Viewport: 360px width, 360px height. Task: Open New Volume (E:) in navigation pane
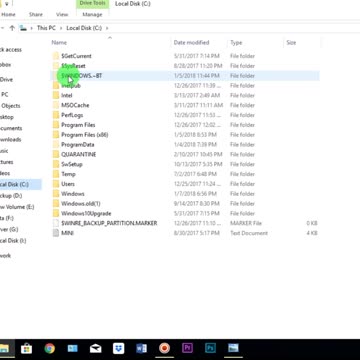pyautogui.click(x=17, y=207)
